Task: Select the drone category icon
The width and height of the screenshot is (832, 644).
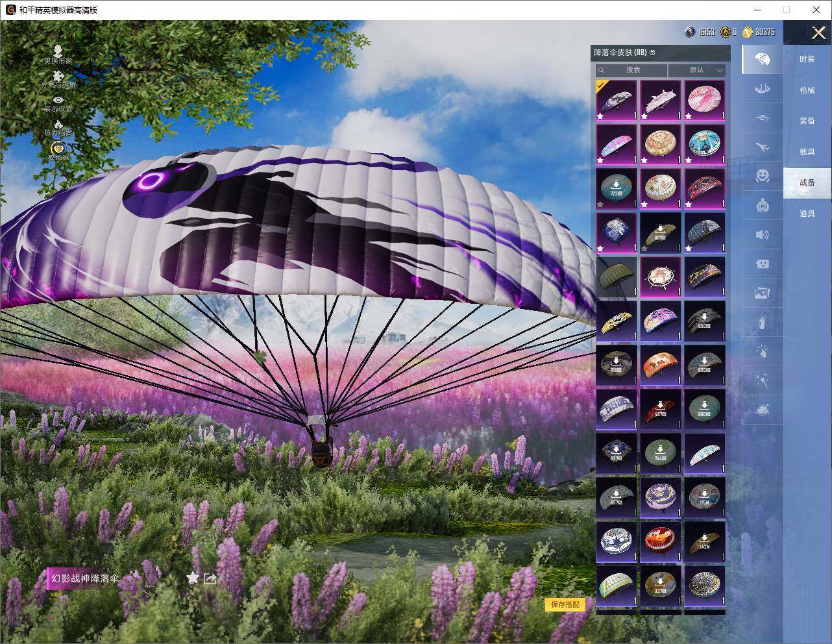Action: [763, 118]
